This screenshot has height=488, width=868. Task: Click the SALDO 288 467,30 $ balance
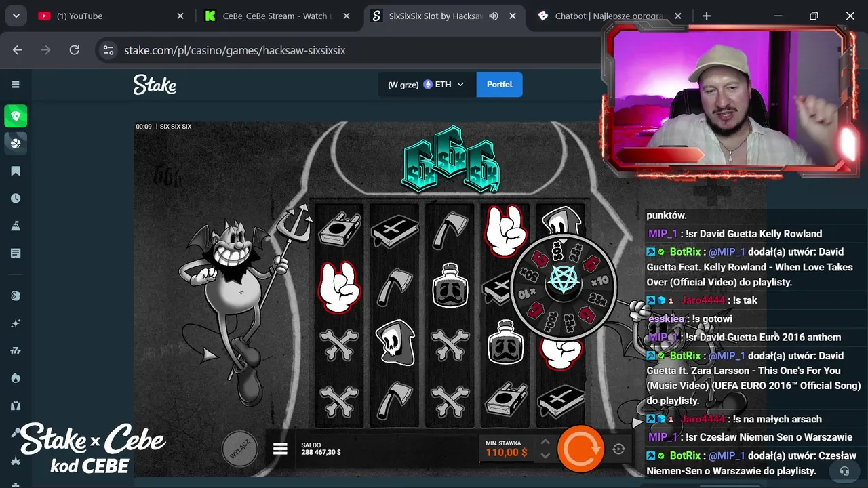pos(321,449)
